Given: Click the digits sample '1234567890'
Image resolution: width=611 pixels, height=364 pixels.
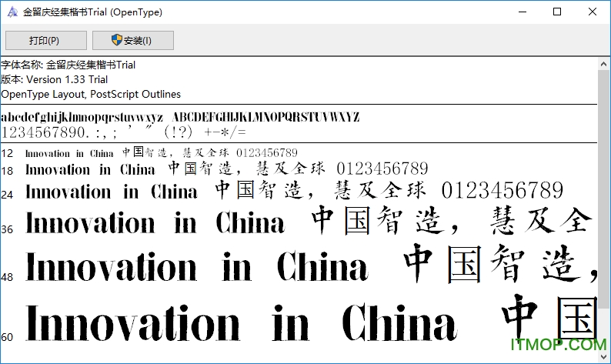Looking at the screenshot, I should coord(43,132).
